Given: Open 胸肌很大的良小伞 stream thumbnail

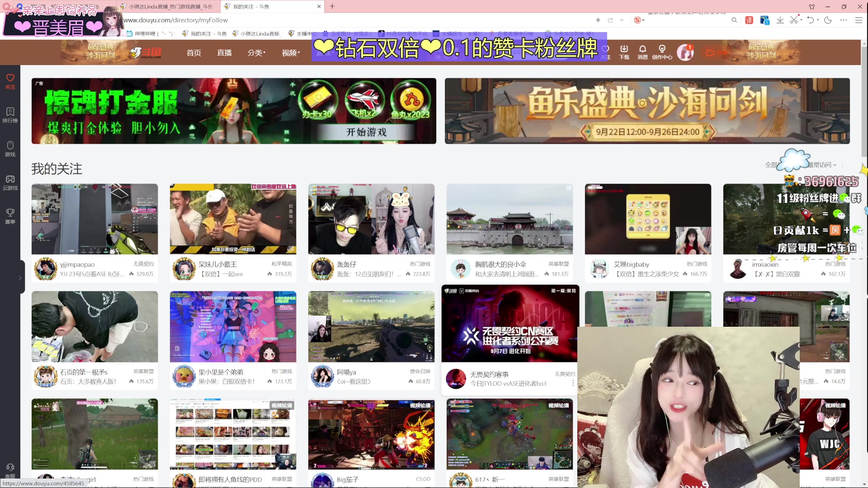Looking at the screenshot, I should coord(509,219).
